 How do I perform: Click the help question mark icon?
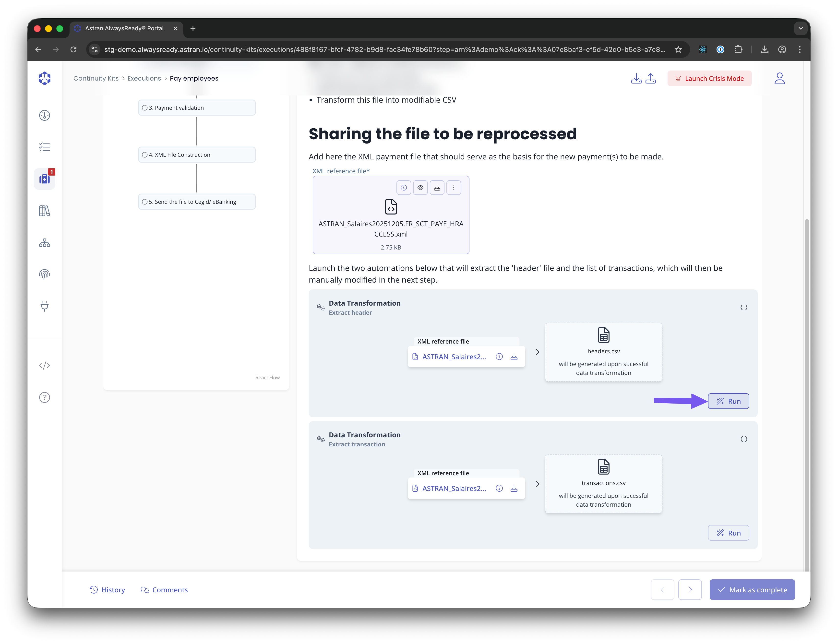click(45, 397)
